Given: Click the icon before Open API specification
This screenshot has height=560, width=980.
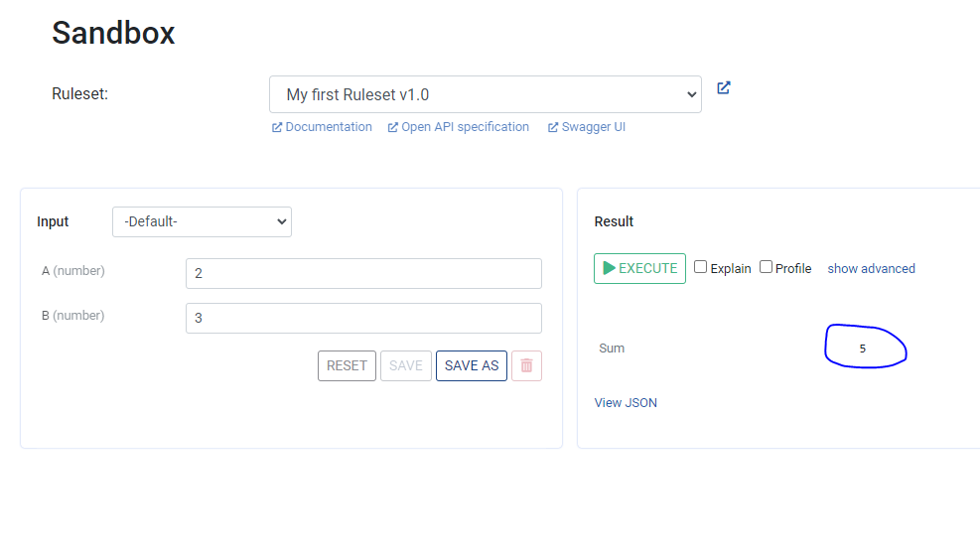Looking at the screenshot, I should pos(393,127).
